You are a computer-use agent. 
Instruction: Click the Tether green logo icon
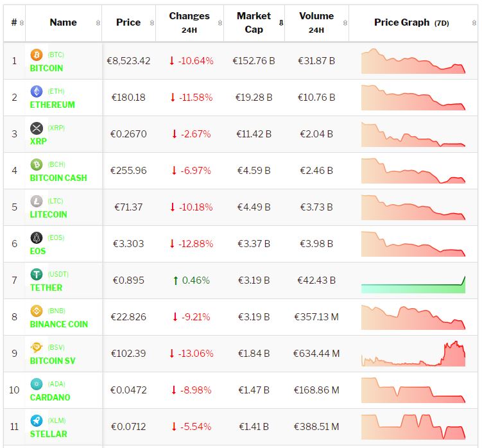[37, 275]
